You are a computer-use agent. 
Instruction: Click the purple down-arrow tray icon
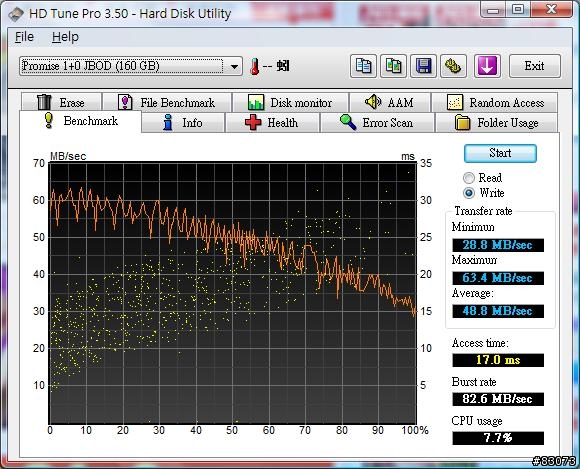tap(487, 66)
